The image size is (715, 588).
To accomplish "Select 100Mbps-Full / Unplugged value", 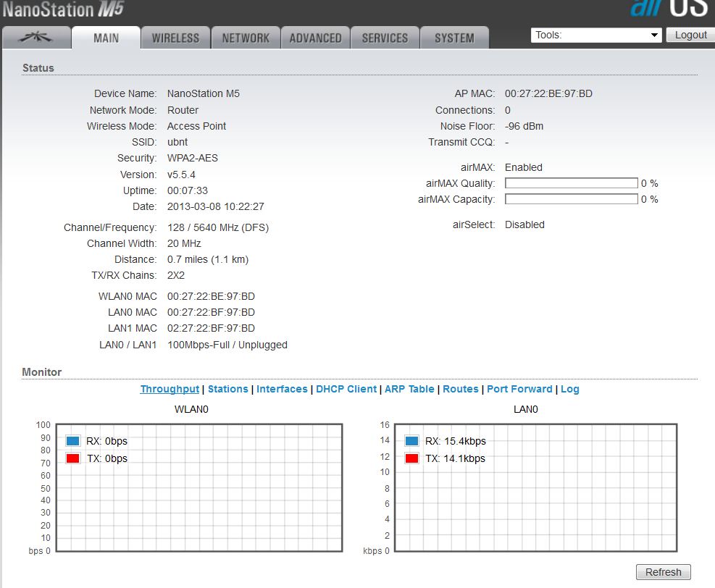I will 227,345.
